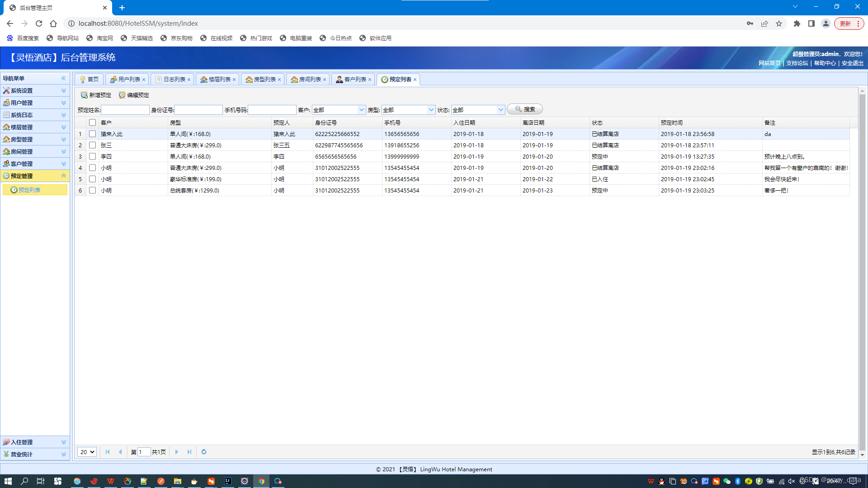Close the 客户列表 tab
Screen dimensions: 868x488
pyautogui.click(x=370, y=80)
